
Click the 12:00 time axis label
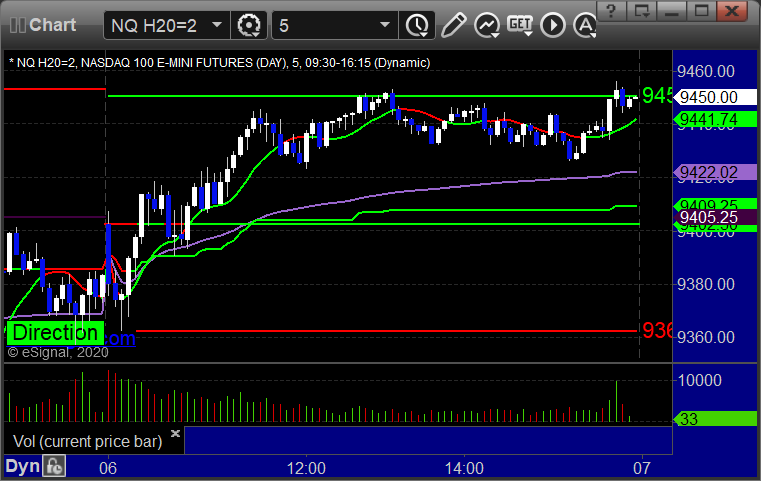(x=306, y=468)
